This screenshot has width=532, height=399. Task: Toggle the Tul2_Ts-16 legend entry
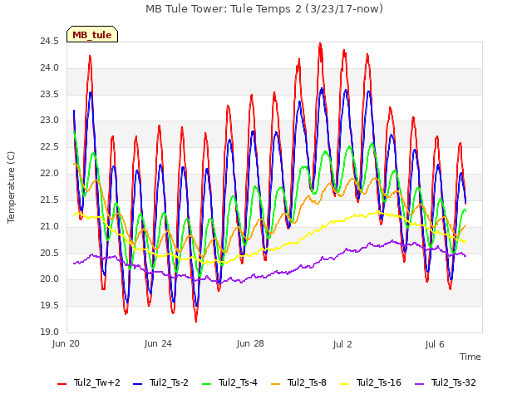(x=371, y=382)
